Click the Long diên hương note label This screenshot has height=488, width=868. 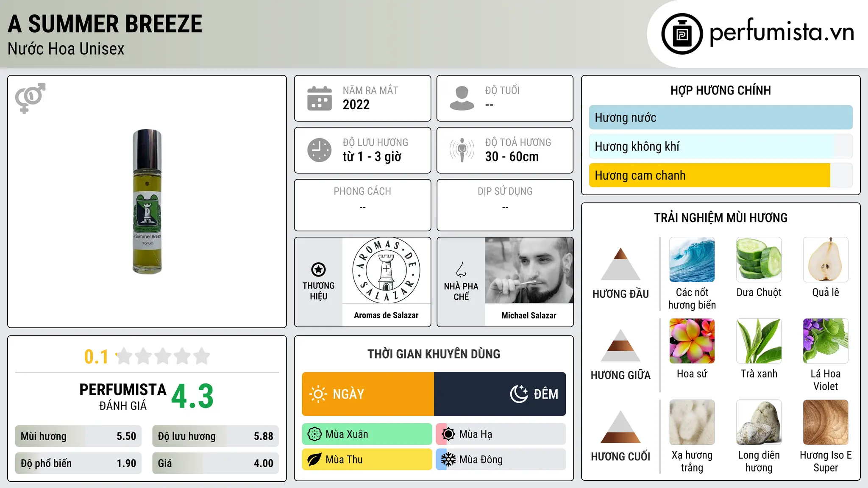(x=759, y=461)
